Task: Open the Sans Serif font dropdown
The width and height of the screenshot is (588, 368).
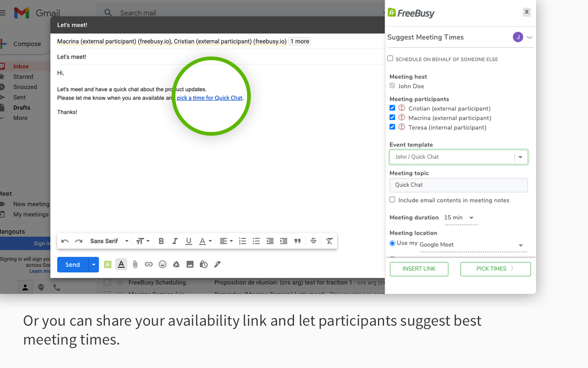Action: [109, 241]
